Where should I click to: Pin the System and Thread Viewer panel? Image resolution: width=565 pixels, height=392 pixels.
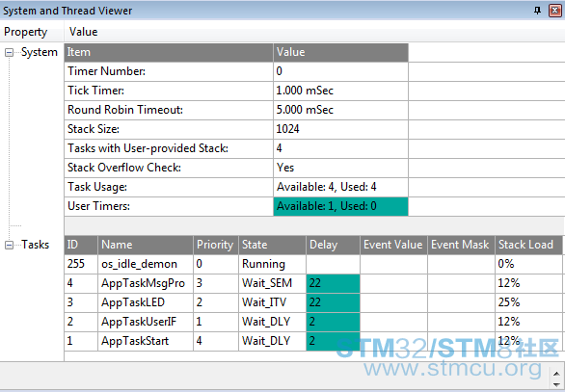[x=537, y=11]
